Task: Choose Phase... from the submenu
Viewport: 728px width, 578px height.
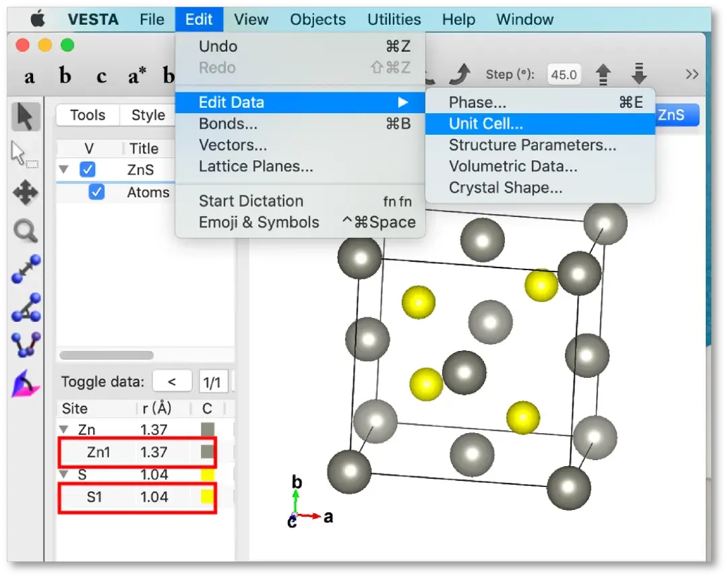Action: (541, 102)
